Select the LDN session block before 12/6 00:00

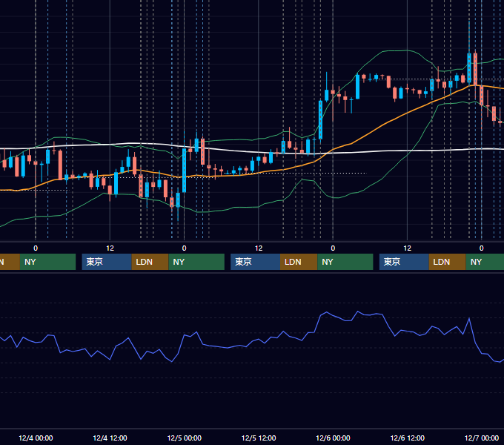click(x=299, y=262)
